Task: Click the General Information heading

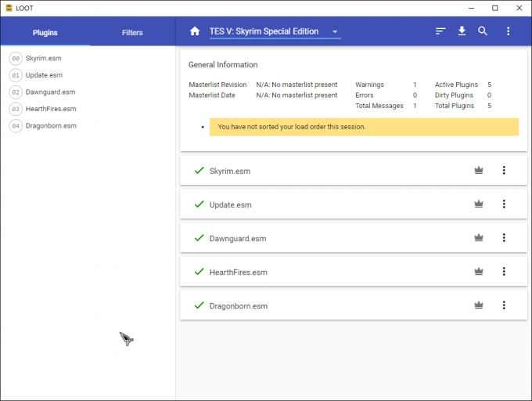Action: [x=223, y=64]
